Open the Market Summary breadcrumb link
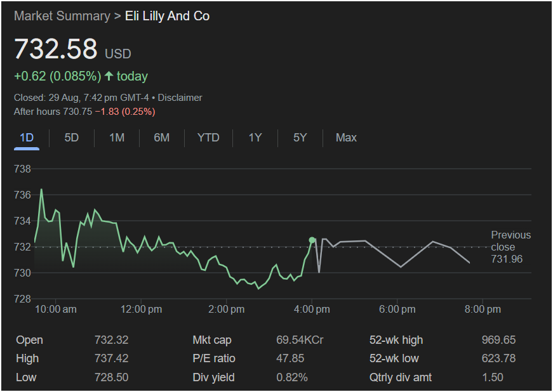 (x=62, y=16)
